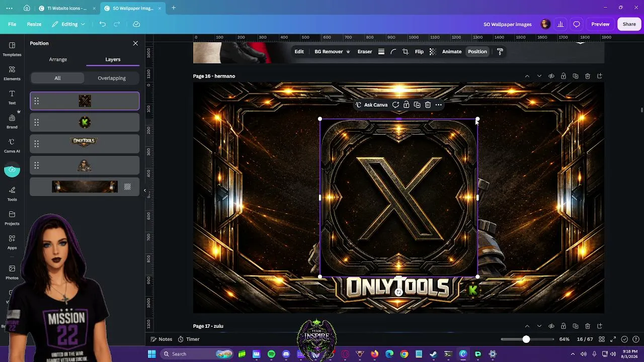Open more options on floating toolbar
This screenshot has height=362, width=644.
pos(439,105)
